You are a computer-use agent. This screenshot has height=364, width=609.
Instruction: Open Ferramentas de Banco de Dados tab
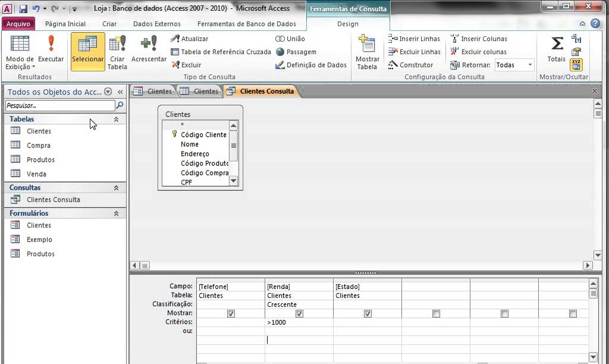tap(247, 24)
